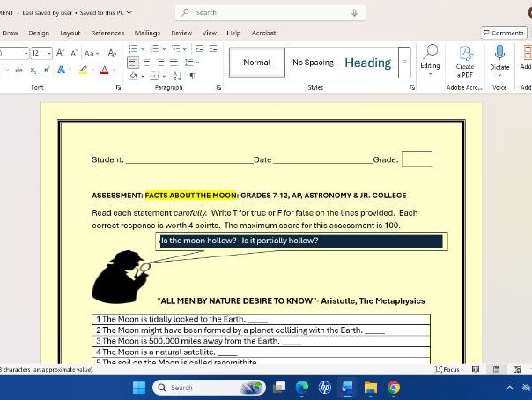Open the font size dropdown
Viewport: 532px width, 400px height.
[49, 53]
